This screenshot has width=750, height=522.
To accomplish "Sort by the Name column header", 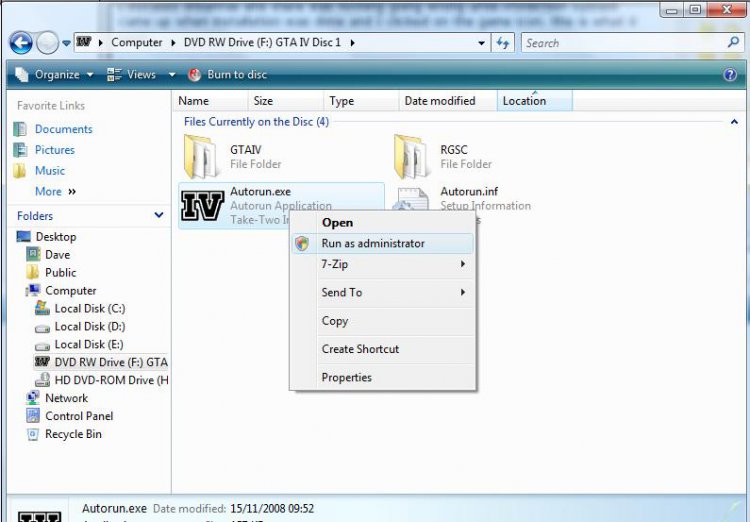I will pos(210,101).
